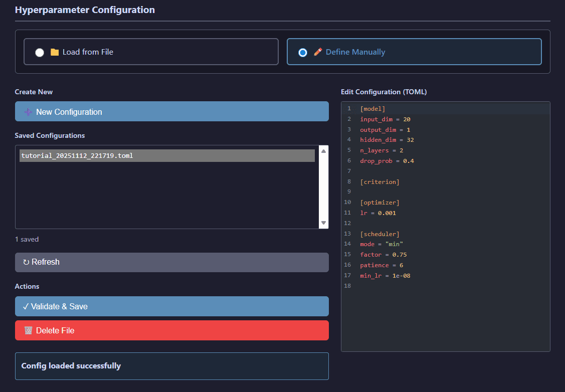Click the trash can icon on Delete File

[28, 330]
